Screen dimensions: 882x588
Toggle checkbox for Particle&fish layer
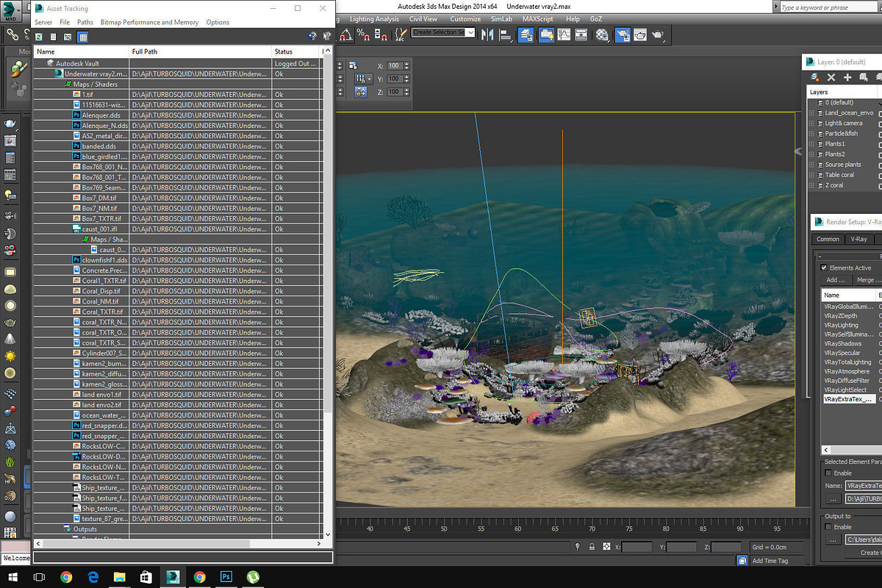point(880,133)
